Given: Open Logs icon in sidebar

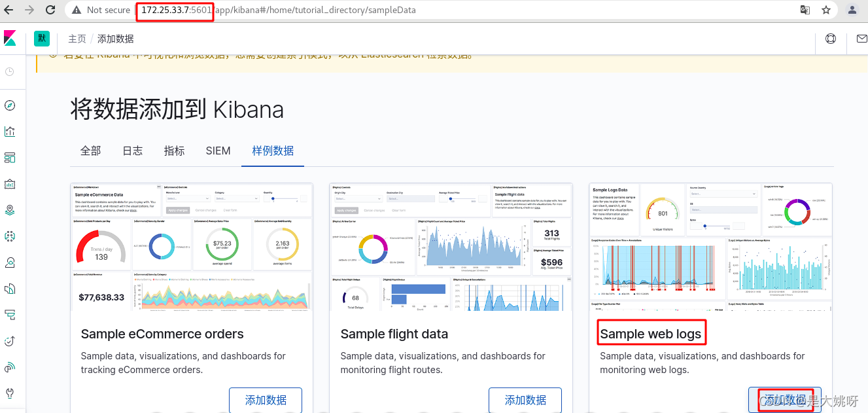Looking at the screenshot, I should [x=10, y=289].
